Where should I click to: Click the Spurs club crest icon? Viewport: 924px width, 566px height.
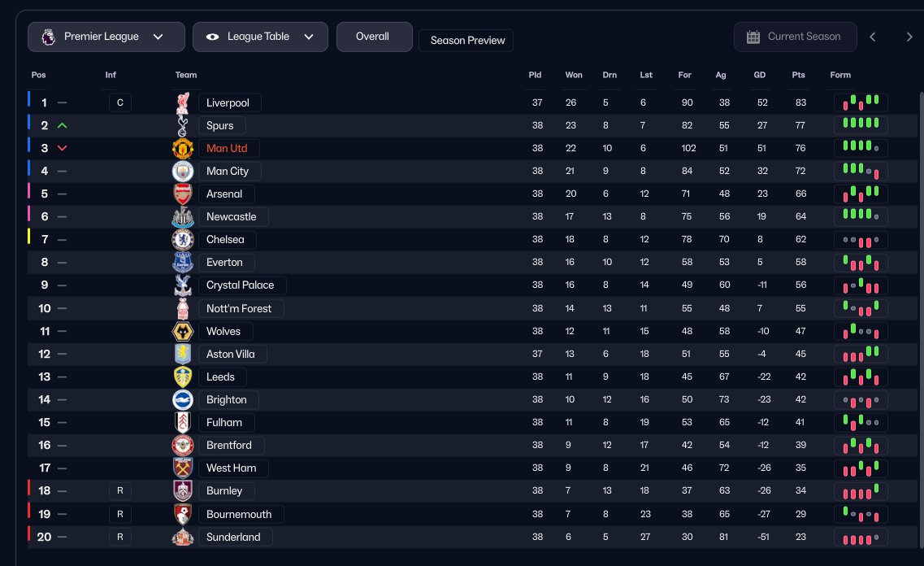click(183, 126)
